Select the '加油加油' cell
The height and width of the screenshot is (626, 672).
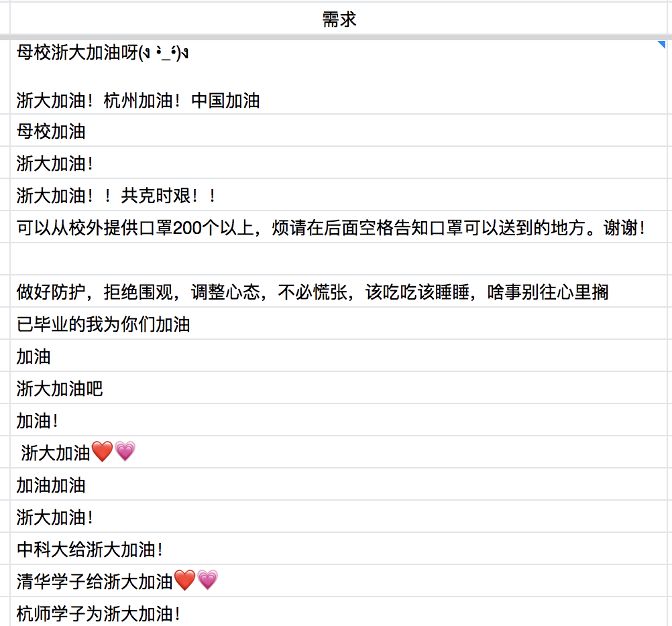(x=339, y=485)
